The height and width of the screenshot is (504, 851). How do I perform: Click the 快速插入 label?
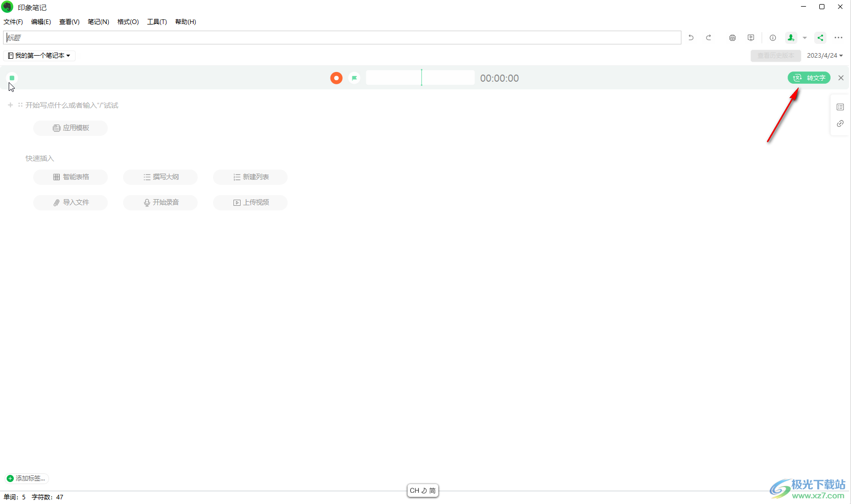[40, 158]
